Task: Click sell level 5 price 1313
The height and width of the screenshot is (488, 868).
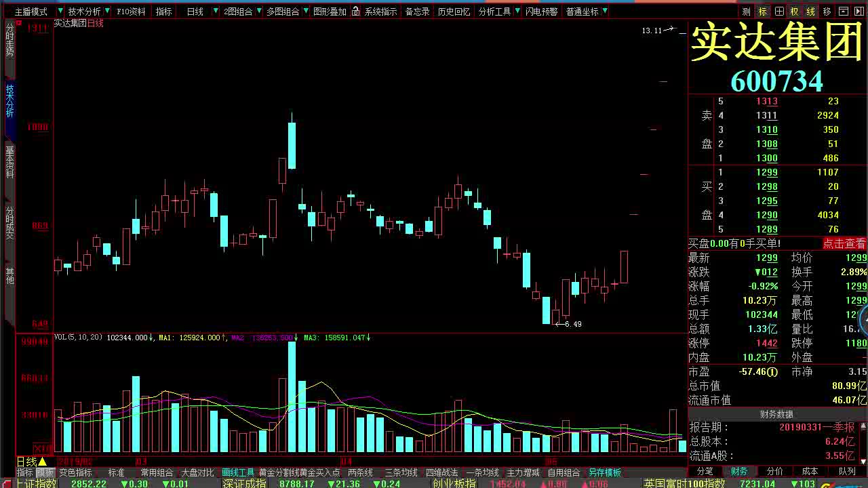Action: coord(767,101)
